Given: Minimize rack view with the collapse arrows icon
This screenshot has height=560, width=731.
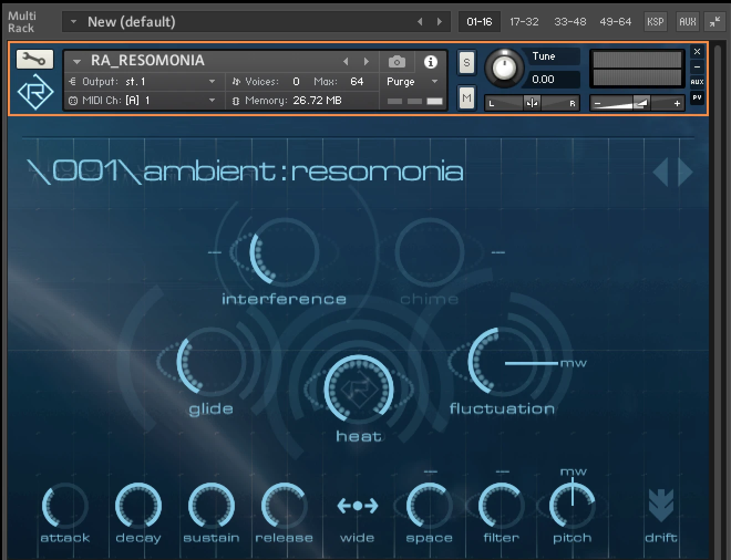Looking at the screenshot, I should pos(715,22).
